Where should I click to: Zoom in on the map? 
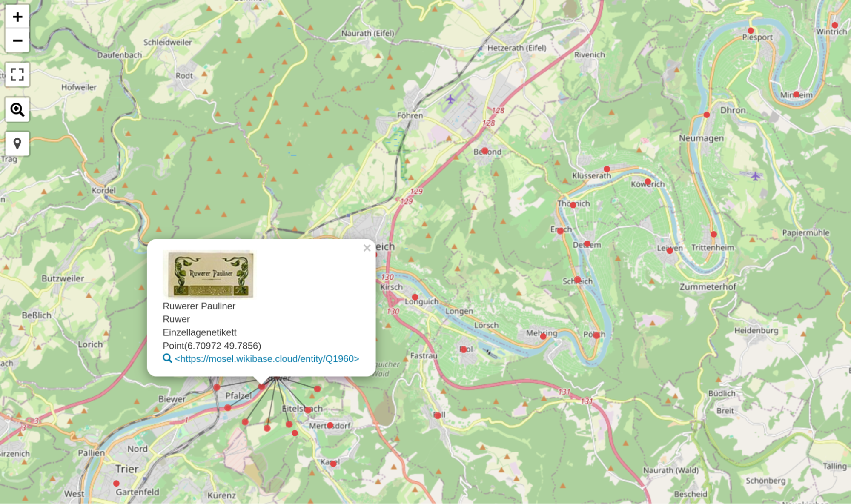click(x=17, y=17)
